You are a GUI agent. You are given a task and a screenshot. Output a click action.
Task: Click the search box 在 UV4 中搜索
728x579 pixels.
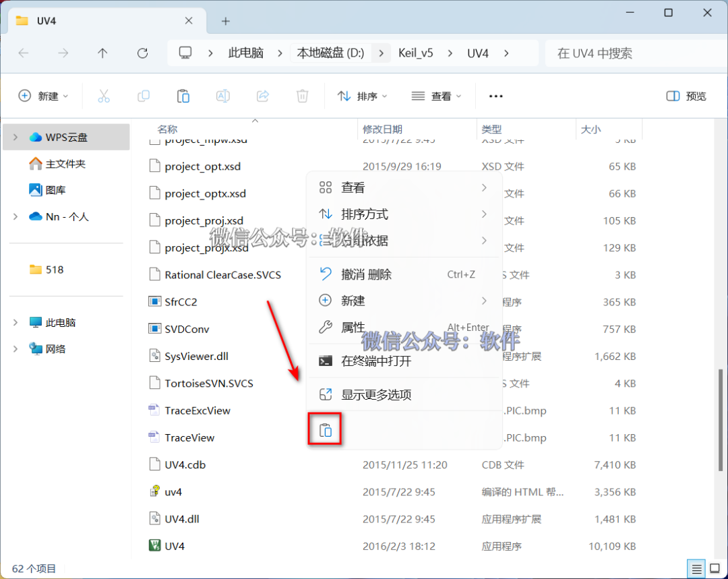(636, 53)
